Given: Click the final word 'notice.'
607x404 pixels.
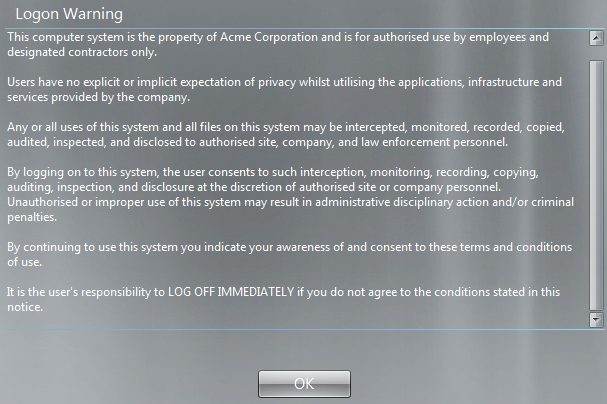Looking at the screenshot, I should pyautogui.click(x=25, y=307).
